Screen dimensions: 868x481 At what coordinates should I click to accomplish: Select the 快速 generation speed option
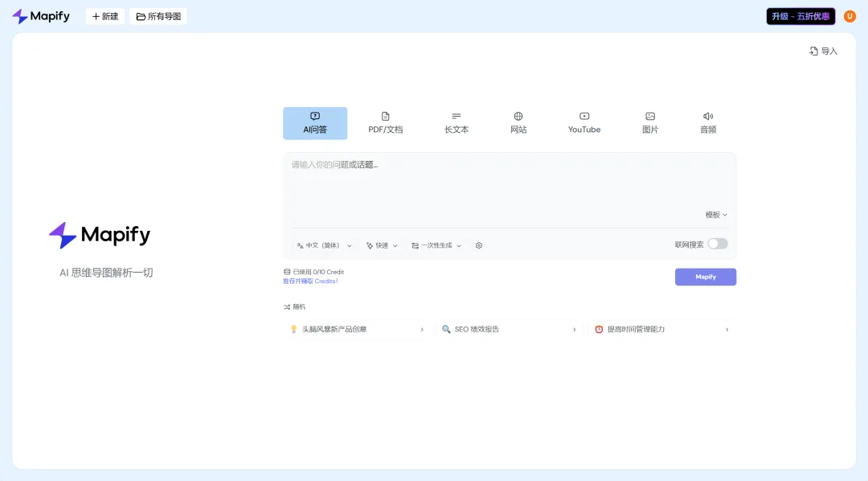pyautogui.click(x=380, y=245)
